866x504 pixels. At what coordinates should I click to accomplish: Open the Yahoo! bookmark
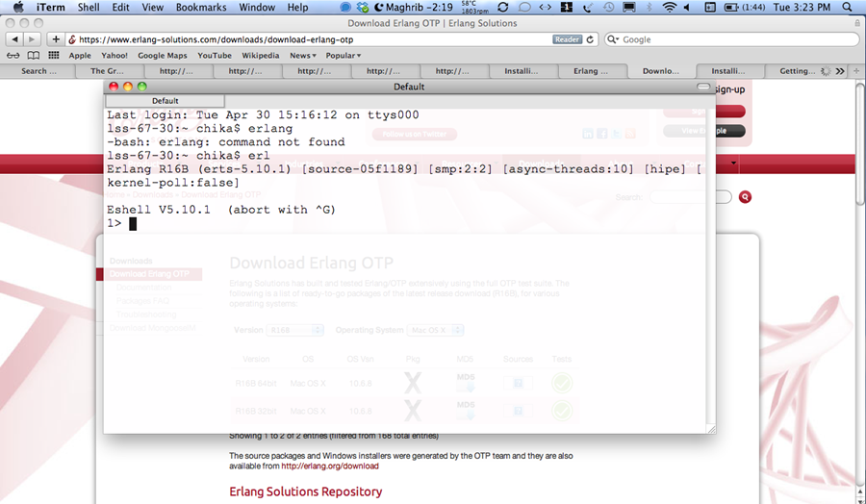(x=115, y=55)
